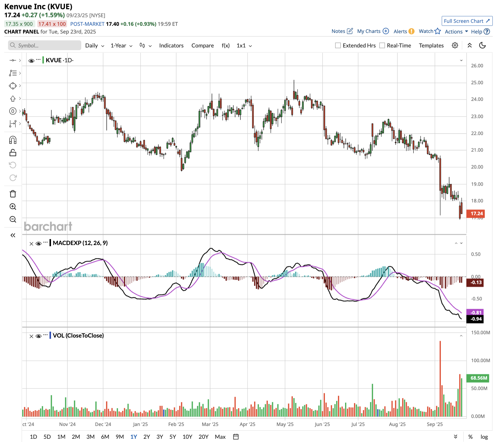Expand the KVUE pane chevron
Image resolution: width=504 pixels, height=442 pixels.
tap(461, 61)
